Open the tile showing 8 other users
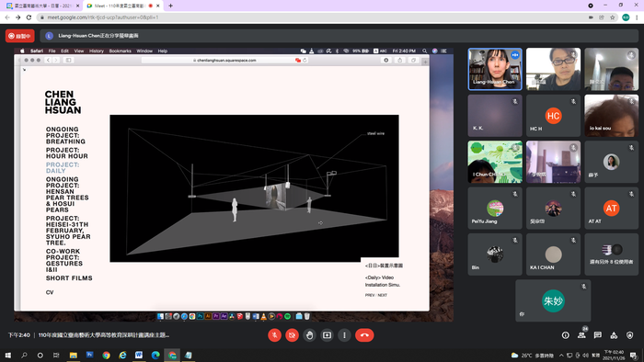The width and height of the screenshot is (644, 362). click(x=612, y=255)
